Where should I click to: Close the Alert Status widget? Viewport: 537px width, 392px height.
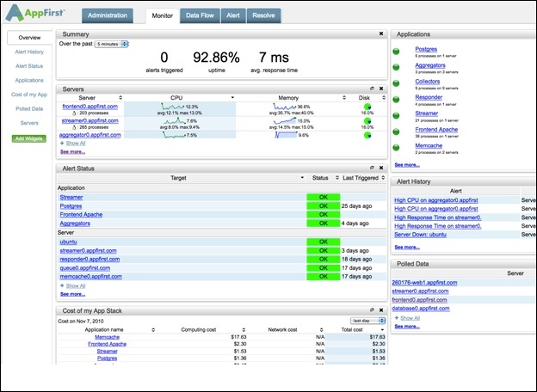click(x=381, y=168)
